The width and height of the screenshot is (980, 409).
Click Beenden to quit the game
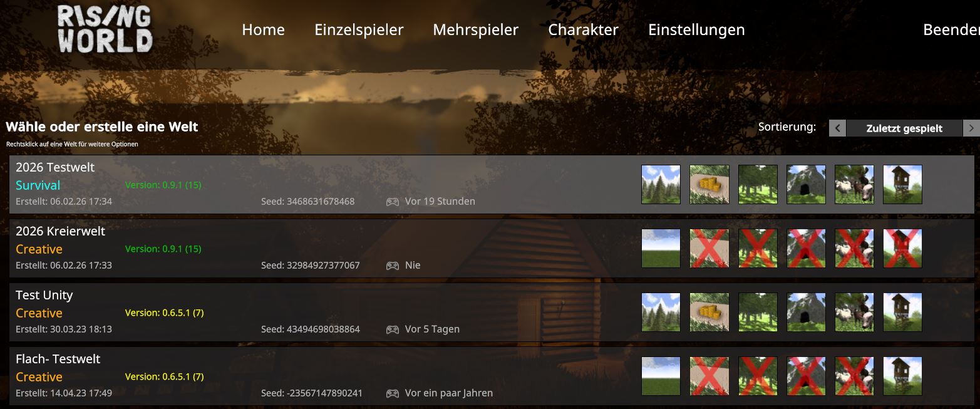click(951, 29)
